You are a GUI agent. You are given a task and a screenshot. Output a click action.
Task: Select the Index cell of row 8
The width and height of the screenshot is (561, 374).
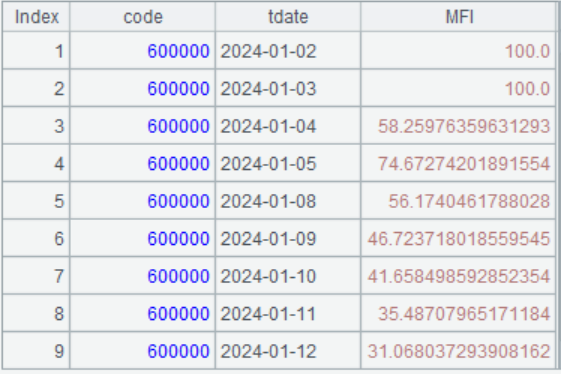[36, 314]
